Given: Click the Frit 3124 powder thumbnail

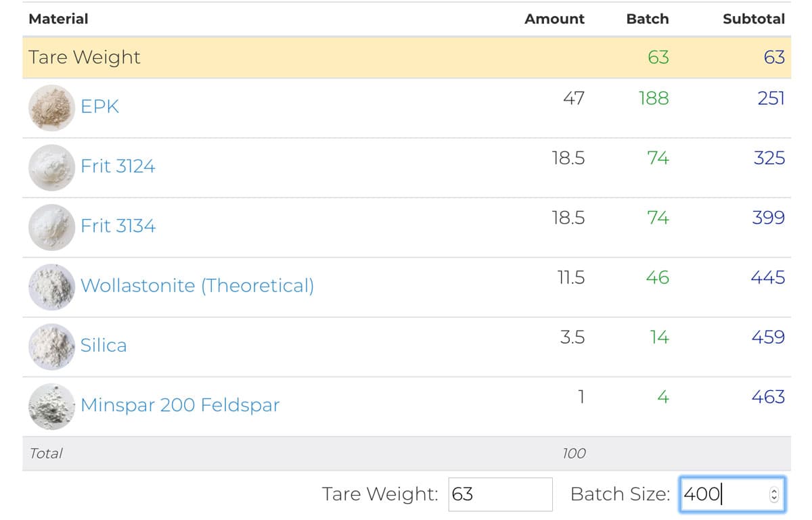Looking at the screenshot, I should tap(51, 167).
